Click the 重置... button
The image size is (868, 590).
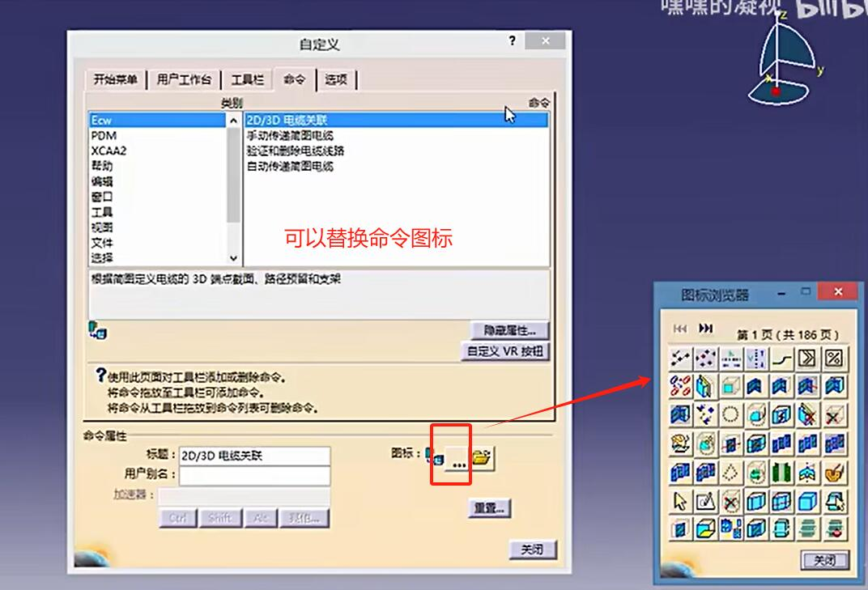pos(489,508)
